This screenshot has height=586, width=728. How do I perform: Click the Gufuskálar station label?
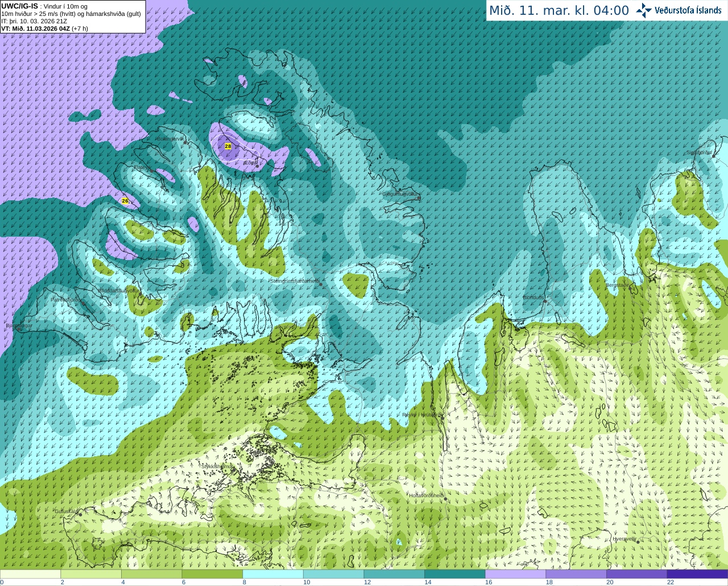pos(66,511)
